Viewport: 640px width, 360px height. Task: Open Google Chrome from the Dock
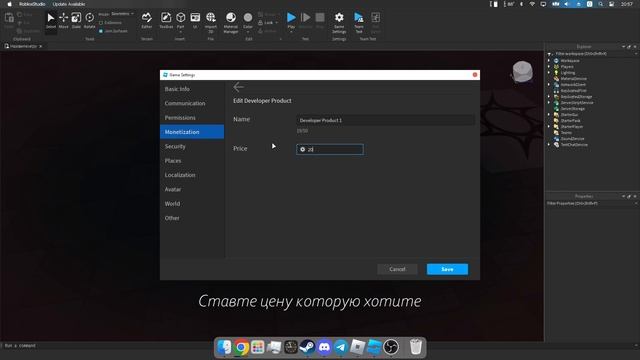pyautogui.click(x=241, y=347)
